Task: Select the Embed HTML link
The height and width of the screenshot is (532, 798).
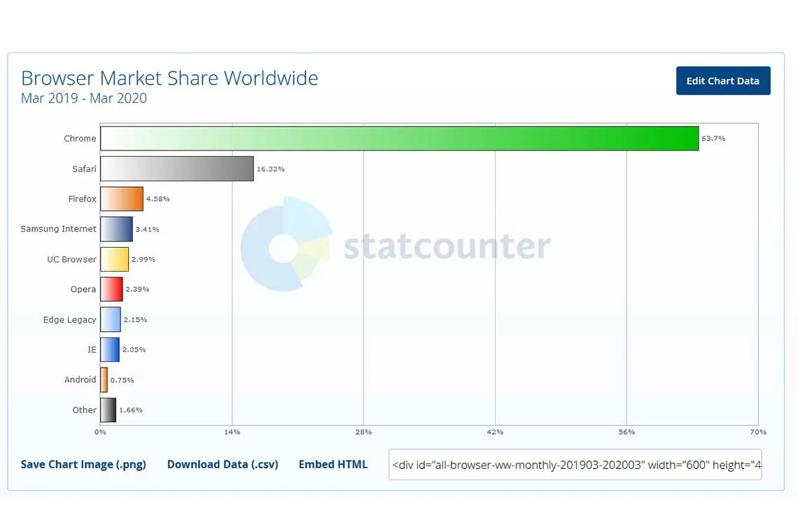Action: [x=332, y=464]
